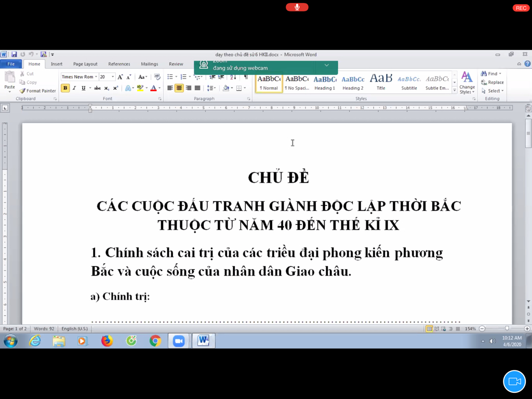Select Print Layout view in status bar

[x=429, y=328]
